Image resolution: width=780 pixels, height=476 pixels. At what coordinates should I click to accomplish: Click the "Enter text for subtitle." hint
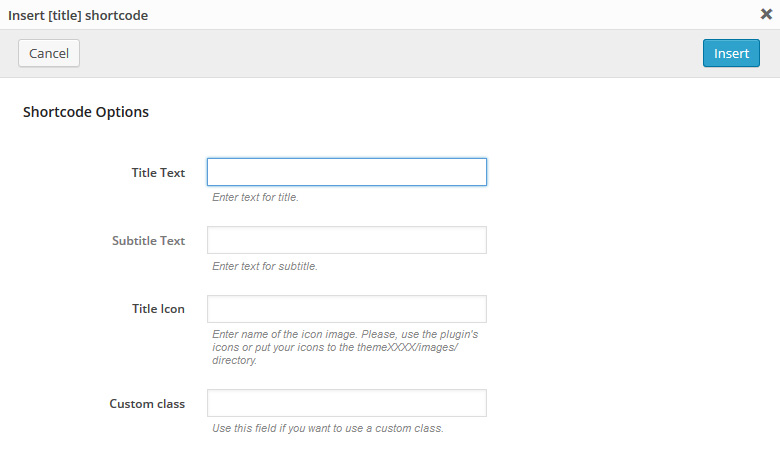[x=265, y=266]
